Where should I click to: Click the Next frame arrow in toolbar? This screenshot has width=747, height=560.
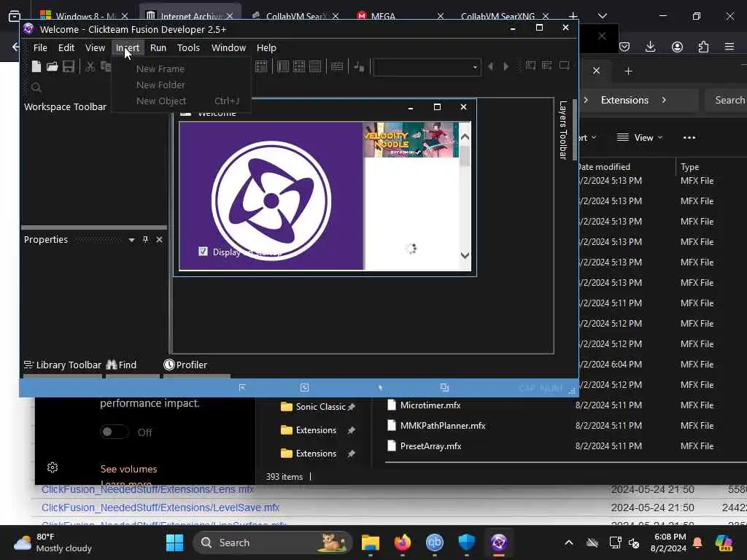pos(506,66)
